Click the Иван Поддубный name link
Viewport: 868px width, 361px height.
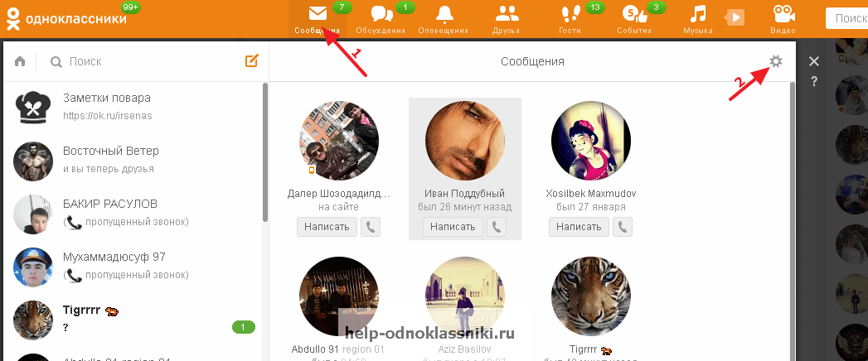[x=465, y=194]
